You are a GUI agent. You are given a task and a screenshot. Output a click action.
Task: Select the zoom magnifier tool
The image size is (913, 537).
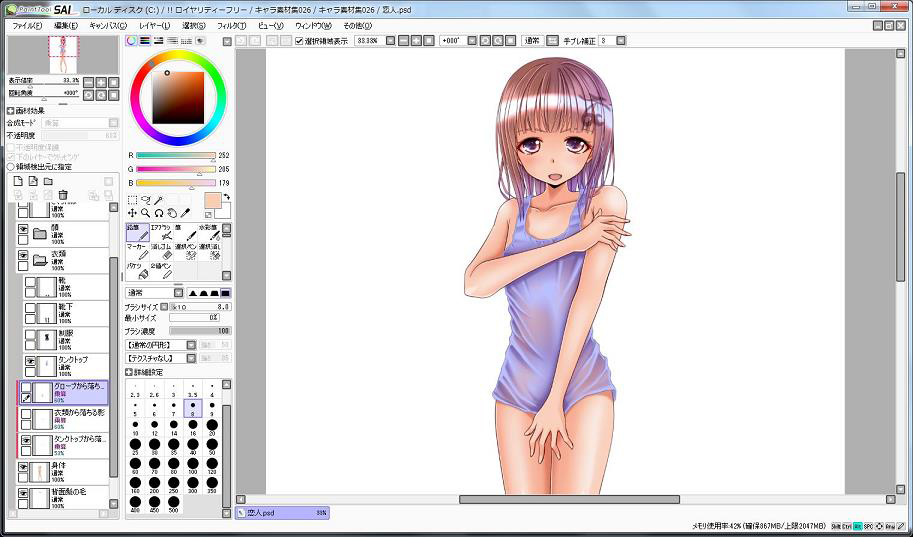[146, 213]
